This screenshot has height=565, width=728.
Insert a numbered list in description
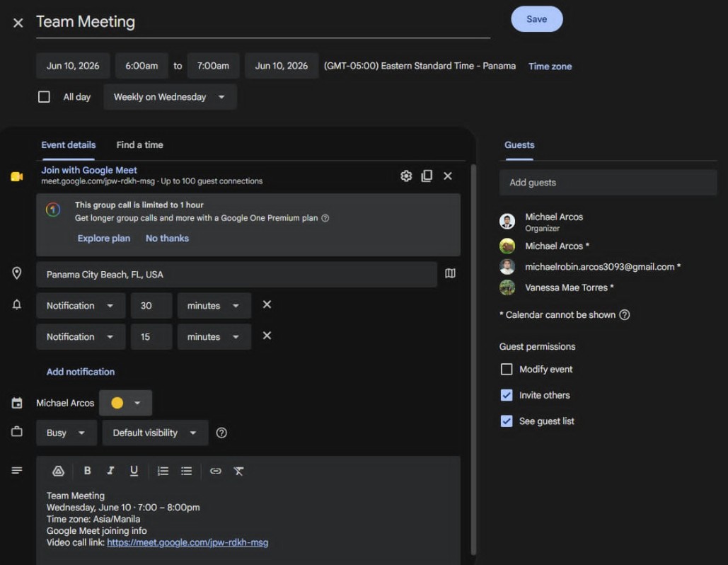pyautogui.click(x=163, y=471)
